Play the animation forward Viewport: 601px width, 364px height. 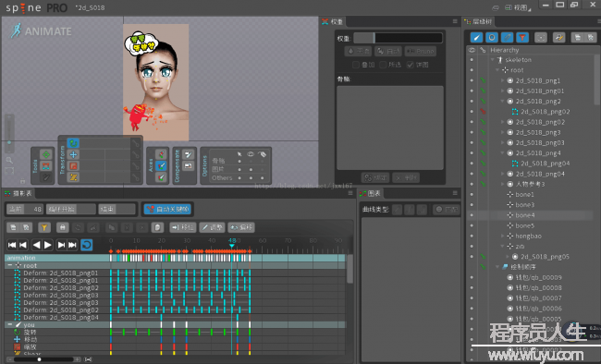click(x=48, y=245)
